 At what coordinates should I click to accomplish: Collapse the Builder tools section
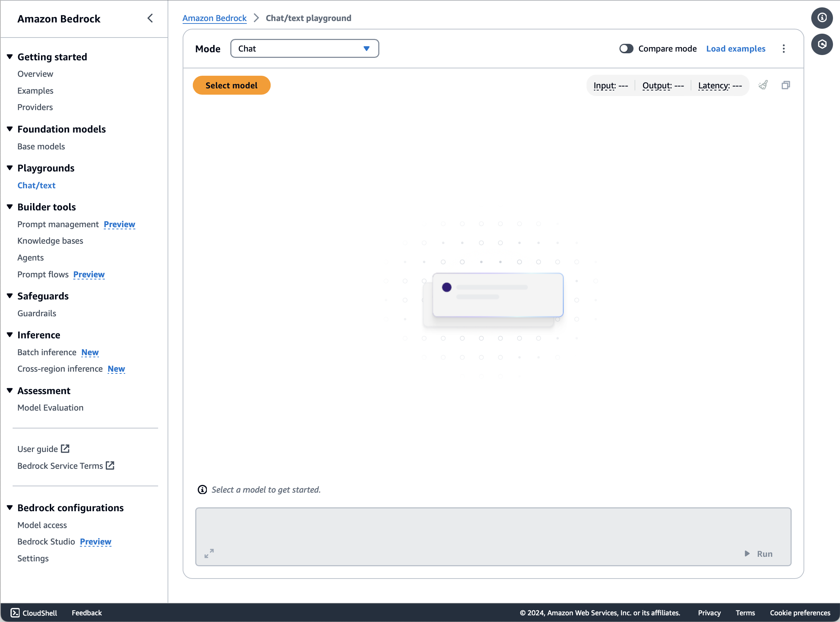coord(10,207)
